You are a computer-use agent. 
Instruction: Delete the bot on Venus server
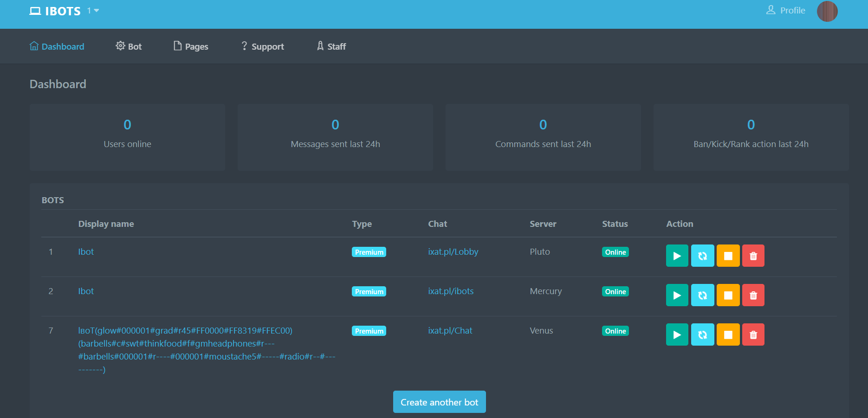click(753, 334)
